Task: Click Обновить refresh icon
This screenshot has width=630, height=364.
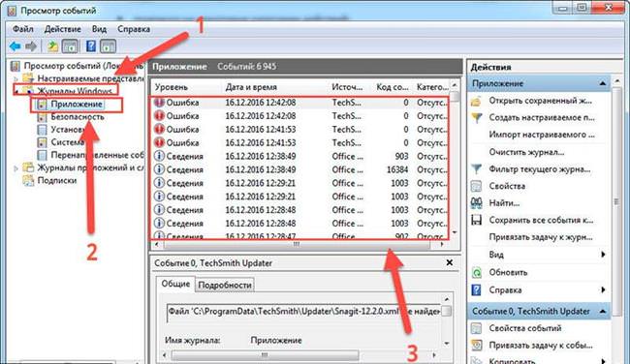Action: [477, 273]
